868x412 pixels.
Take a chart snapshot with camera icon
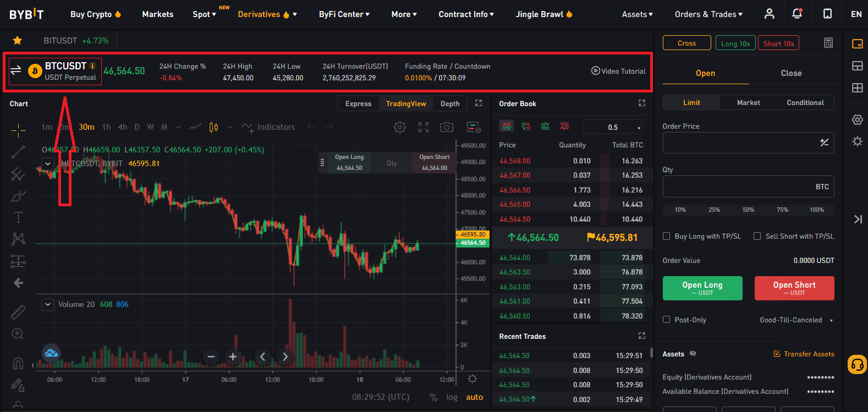pos(447,127)
